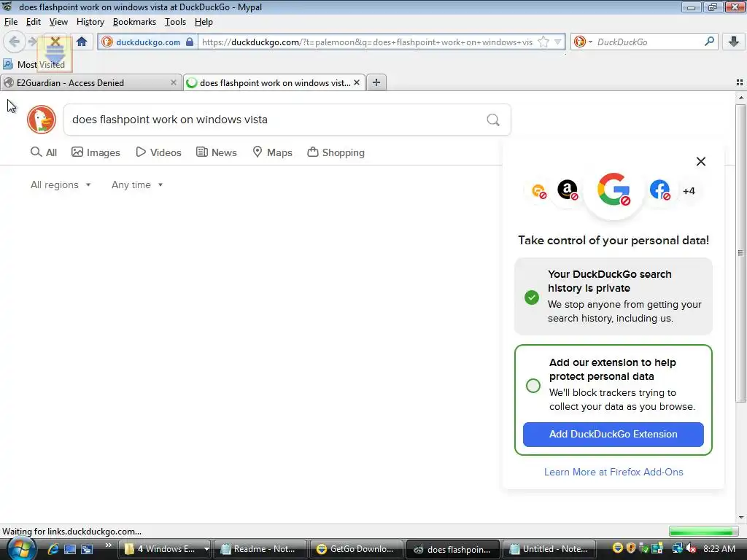Expand quick launch overflow chevron

point(109,545)
